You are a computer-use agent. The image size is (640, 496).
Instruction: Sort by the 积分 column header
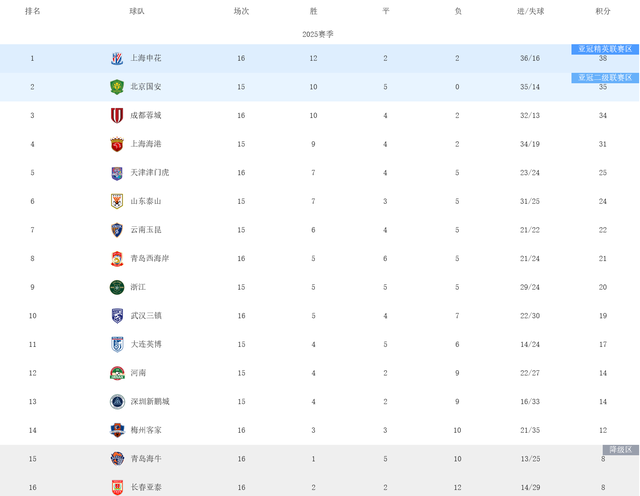pos(603,11)
